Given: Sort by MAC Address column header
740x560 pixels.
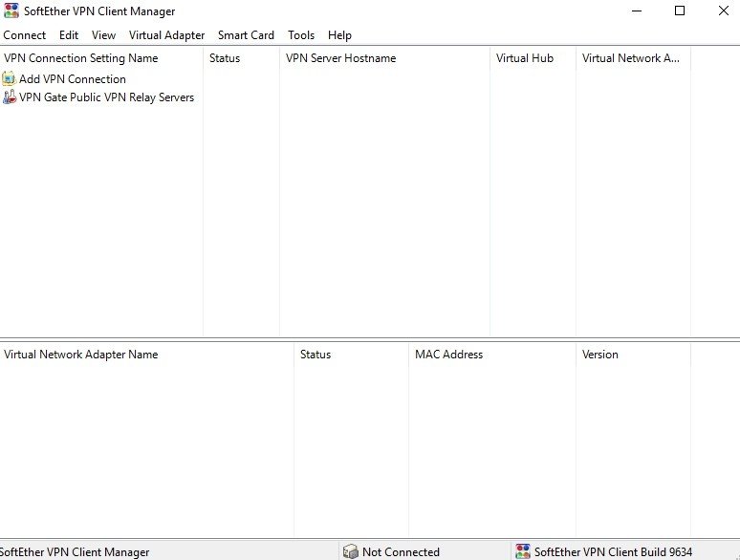Looking at the screenshot, I should pyautogui.click(x=492, y=355).
